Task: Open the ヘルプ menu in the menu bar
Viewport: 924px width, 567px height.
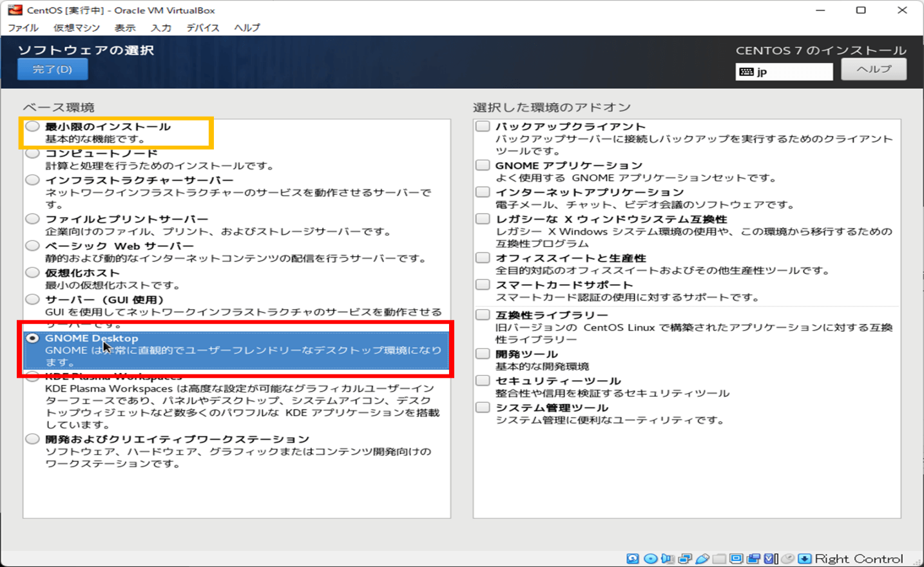Action: [247, 28]
